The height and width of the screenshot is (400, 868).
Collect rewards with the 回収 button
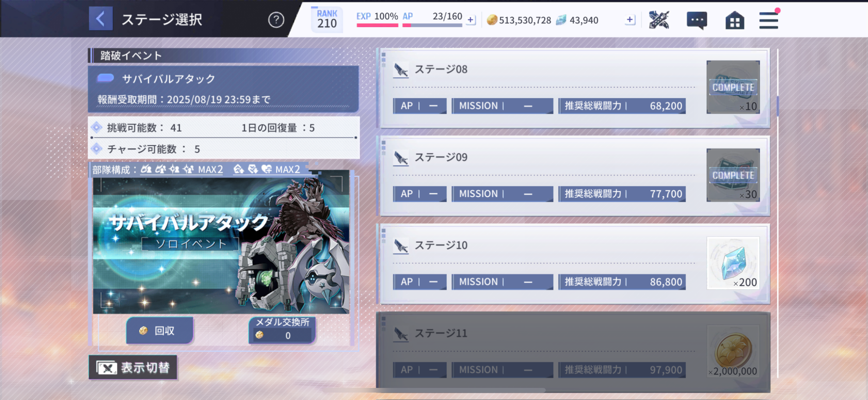click(x=160, y=330)
